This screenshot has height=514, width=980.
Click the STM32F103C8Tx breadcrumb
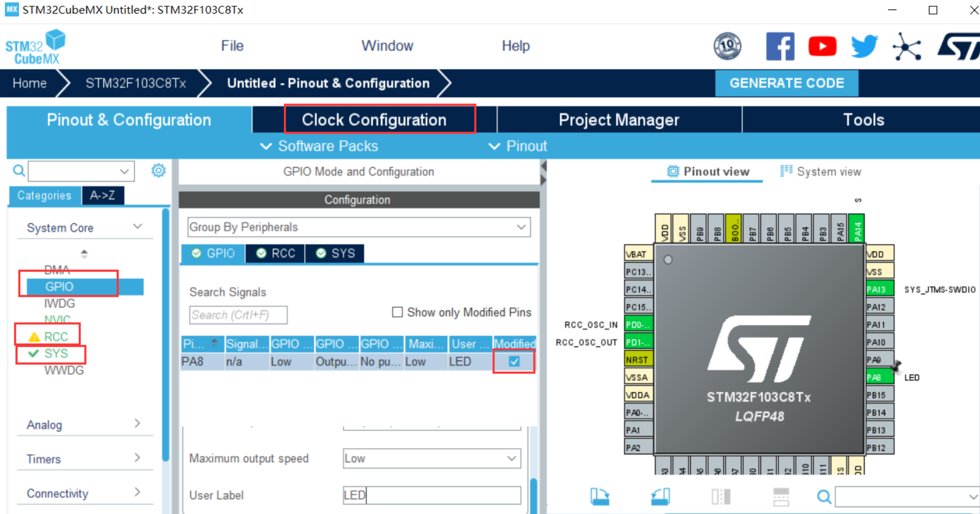[x=135, y=83]
